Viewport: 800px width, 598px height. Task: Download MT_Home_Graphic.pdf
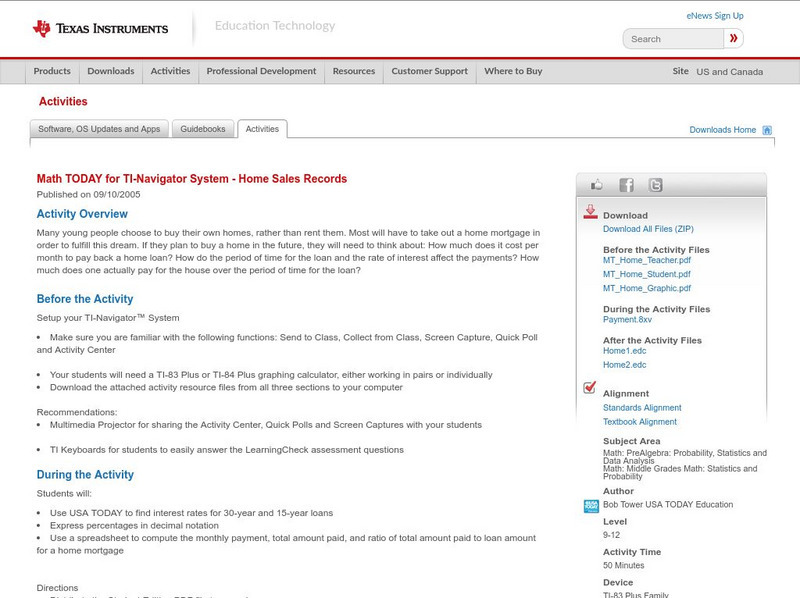tap(647, 288)
